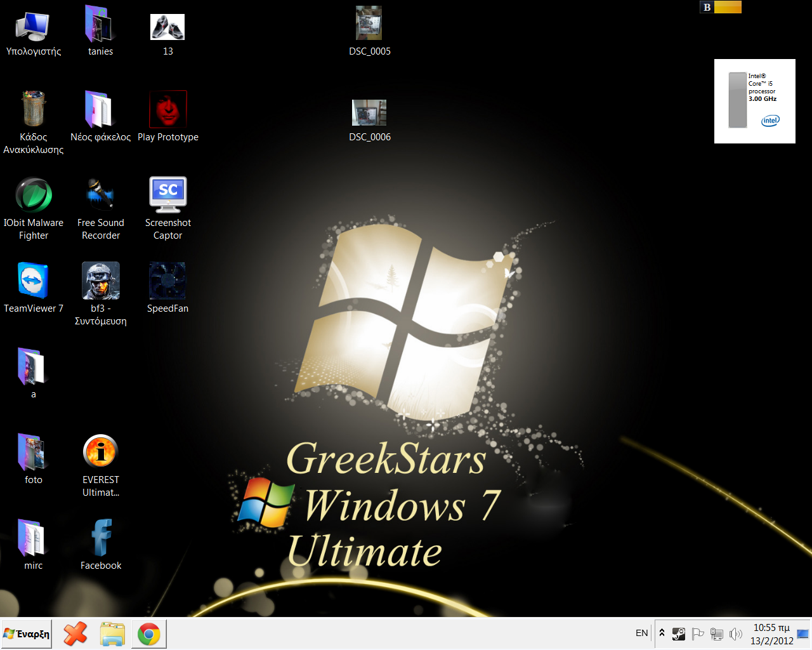This screenshot has height=650, width=812.
Task: Open the Steam tray icon
Action: click(679, 633)
